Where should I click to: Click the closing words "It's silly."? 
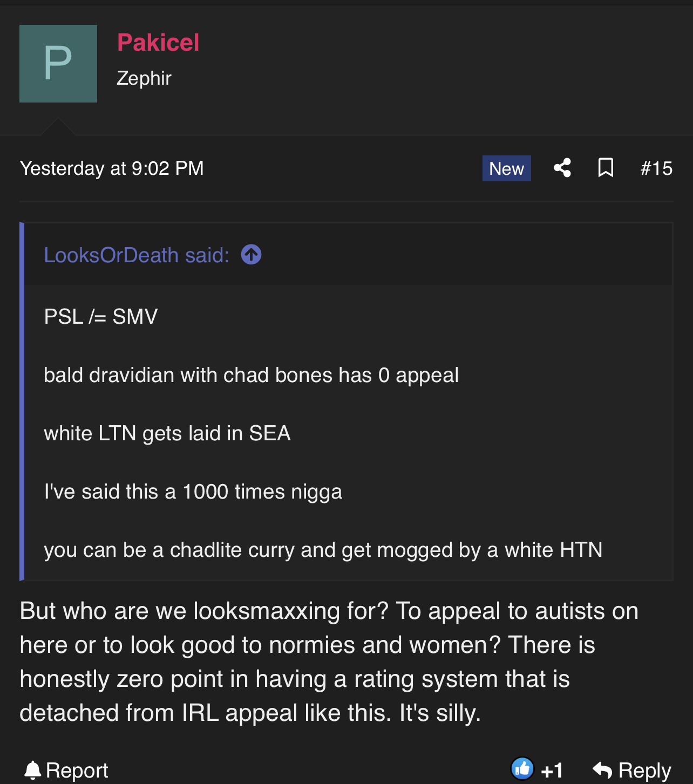[440, 713]
